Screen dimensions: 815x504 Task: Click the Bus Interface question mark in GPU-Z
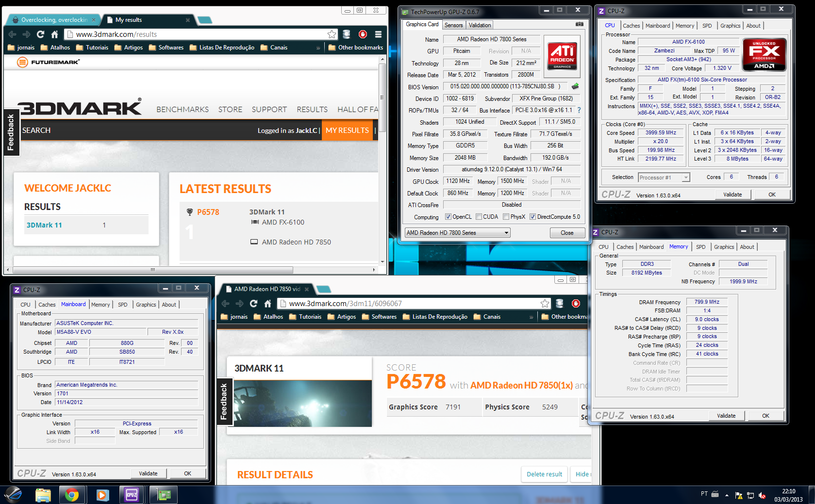point(579,110)
